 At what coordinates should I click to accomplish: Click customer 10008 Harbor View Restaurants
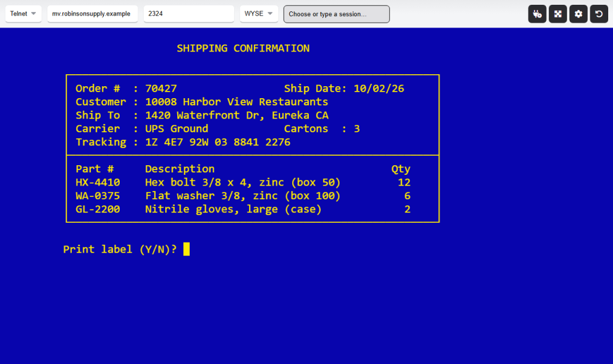click(236, 102)
